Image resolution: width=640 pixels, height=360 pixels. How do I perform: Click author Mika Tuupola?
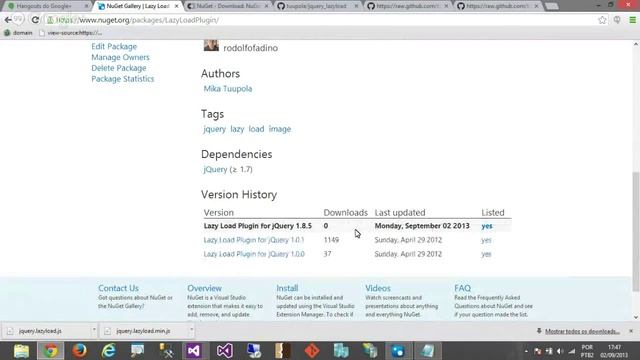tap(228, 89)
